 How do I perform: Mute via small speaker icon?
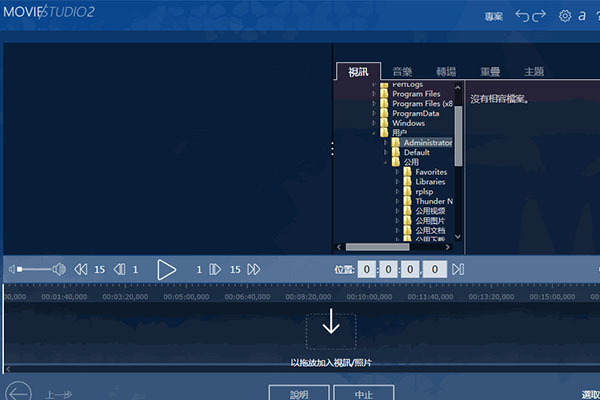pos(12,269)
